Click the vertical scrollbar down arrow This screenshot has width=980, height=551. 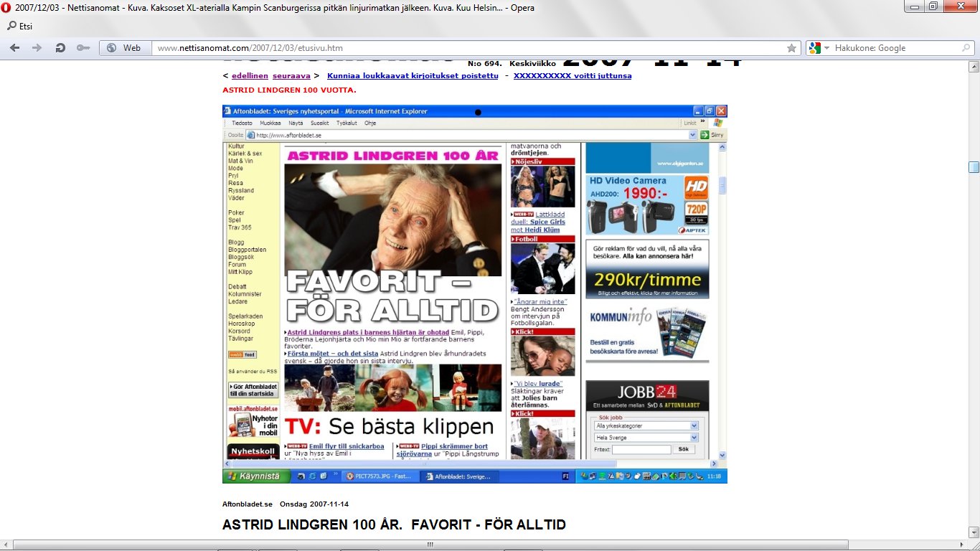point(974,532)
